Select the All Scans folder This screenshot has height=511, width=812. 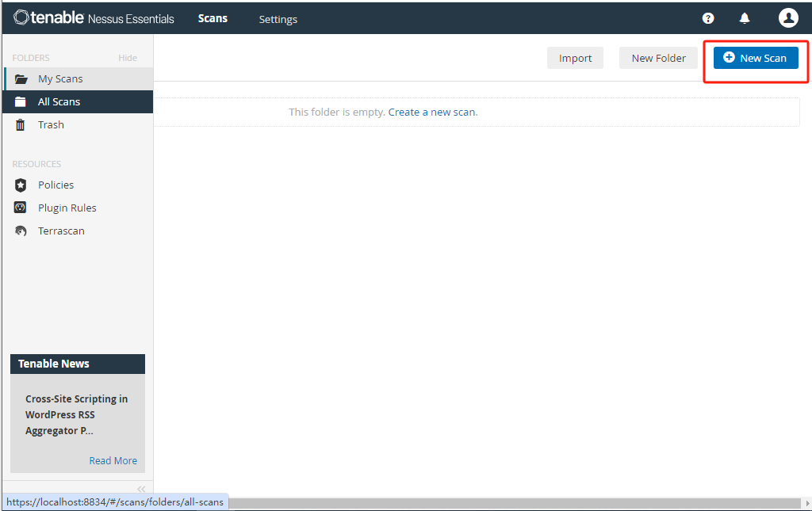click(79, 102)
